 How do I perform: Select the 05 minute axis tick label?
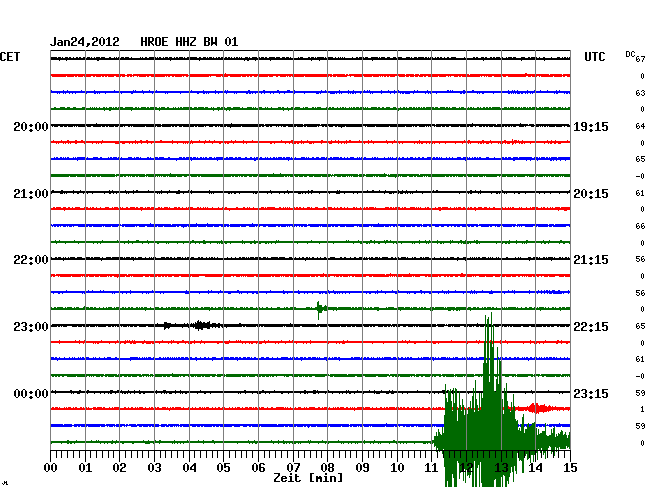tap(223, 467)
